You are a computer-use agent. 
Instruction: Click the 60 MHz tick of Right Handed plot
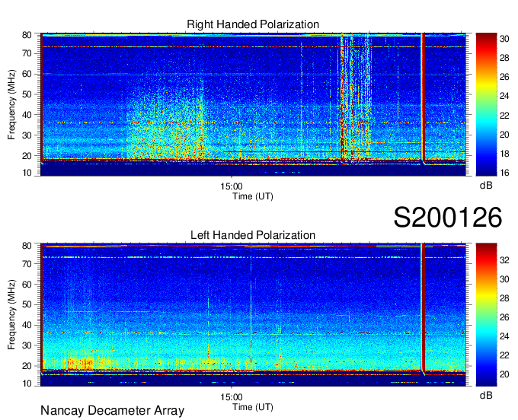(x=27, y=74)
